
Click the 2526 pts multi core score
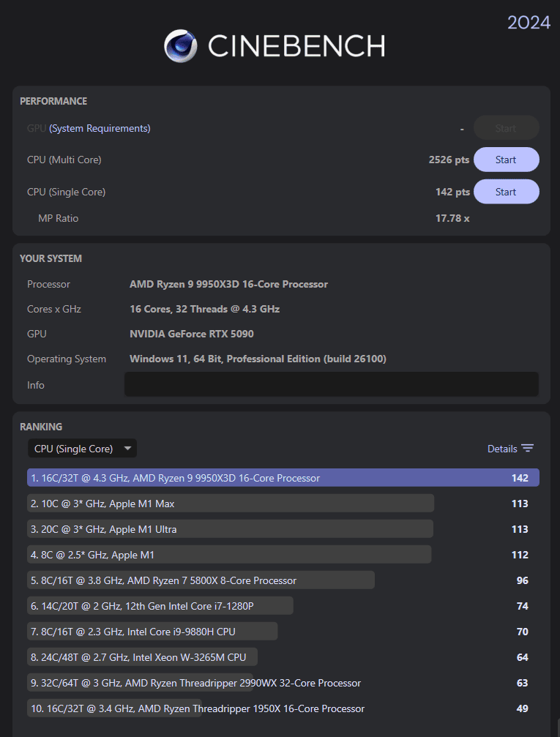(x=449, y=160)
